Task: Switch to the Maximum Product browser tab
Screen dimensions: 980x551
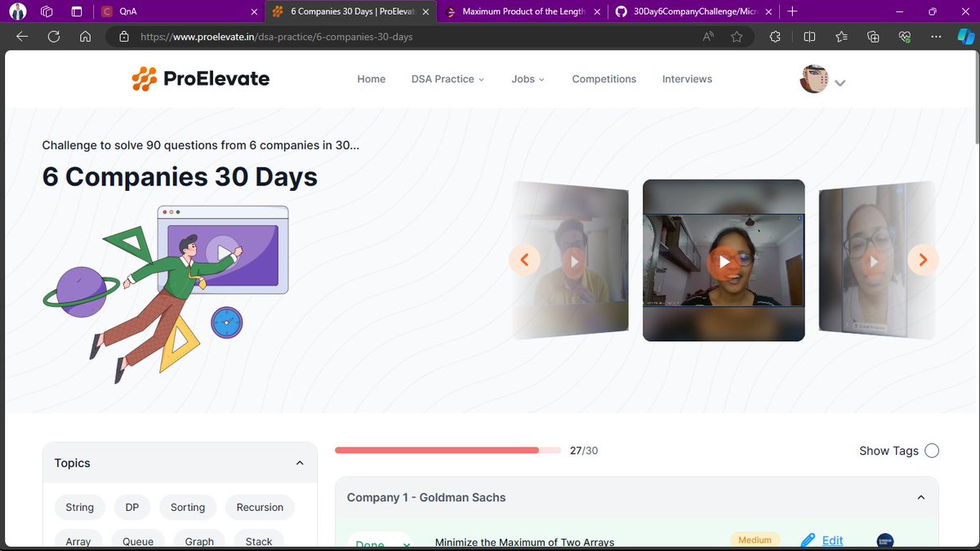Action: [523, 11]
